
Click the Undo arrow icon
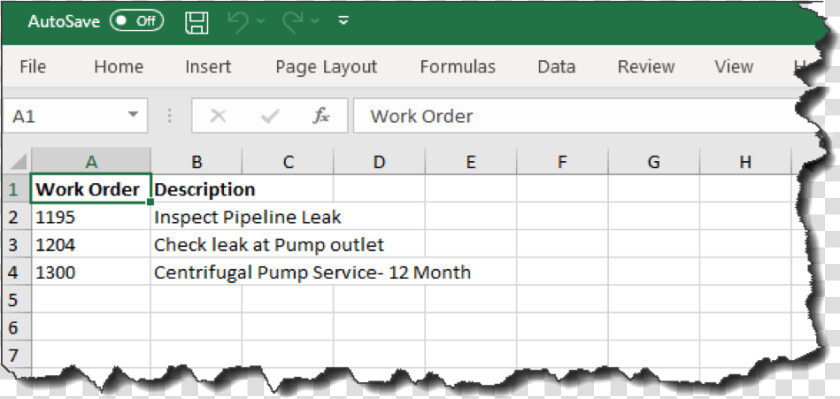[238, 21]
